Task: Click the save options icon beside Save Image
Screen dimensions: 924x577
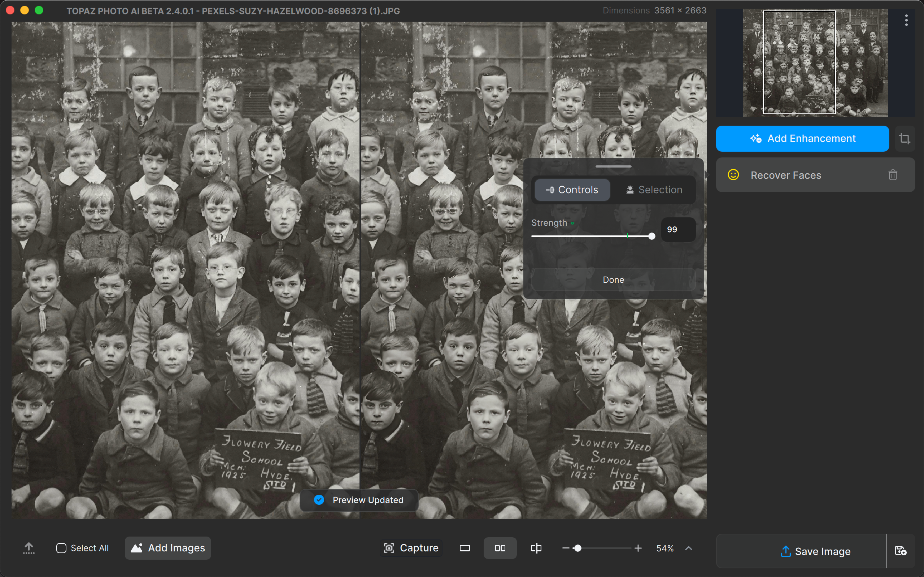Action: click(900, 551)
